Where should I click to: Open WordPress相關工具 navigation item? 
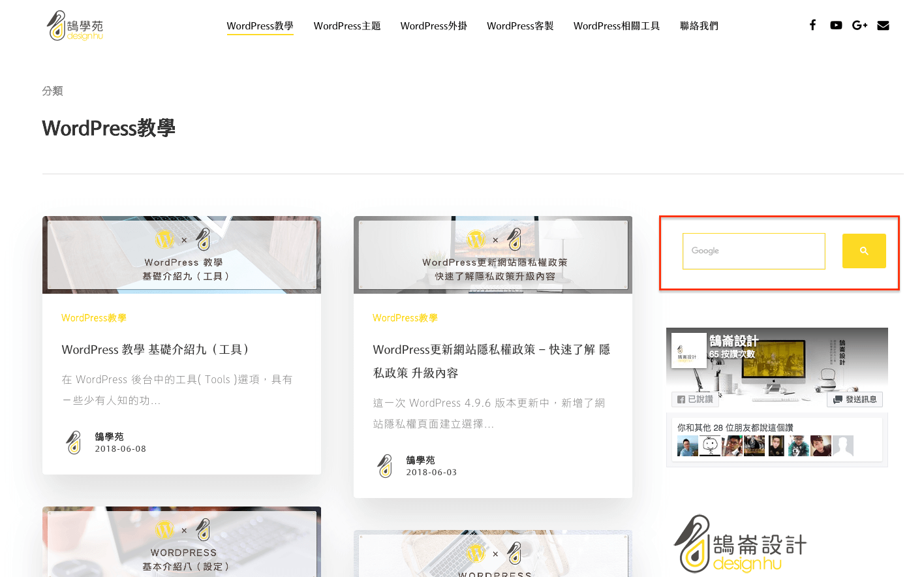tap(616, 26)
